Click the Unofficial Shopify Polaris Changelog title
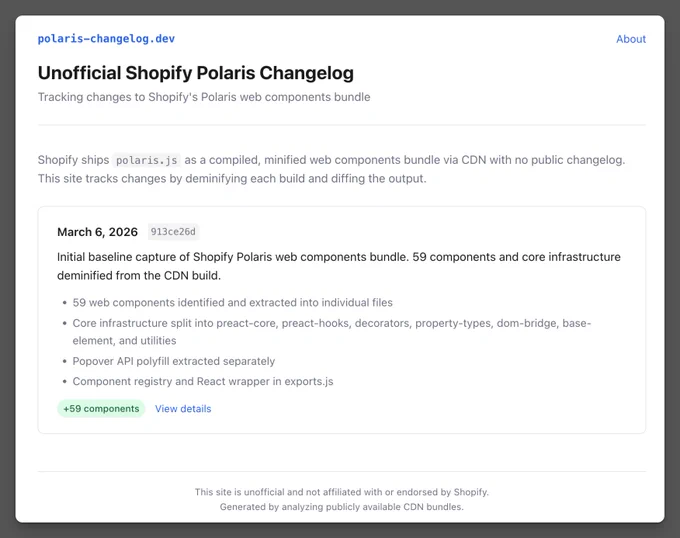 pos(196,73)
